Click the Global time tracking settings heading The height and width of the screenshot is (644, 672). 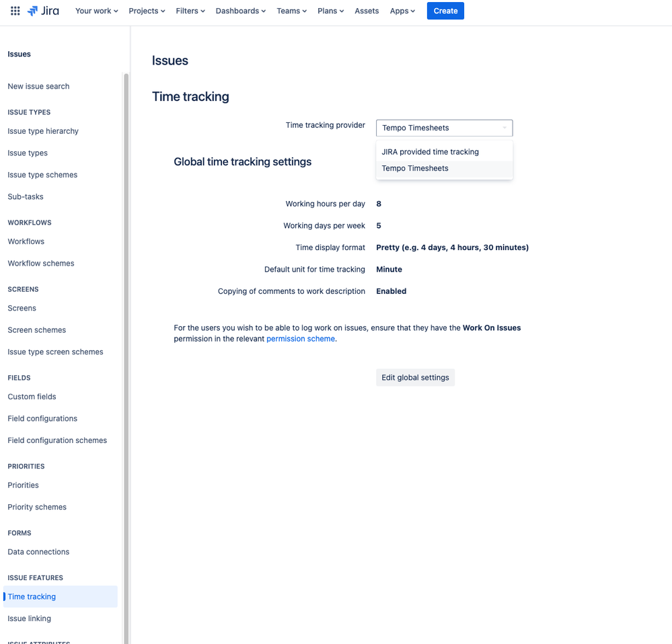click(243, 162)
